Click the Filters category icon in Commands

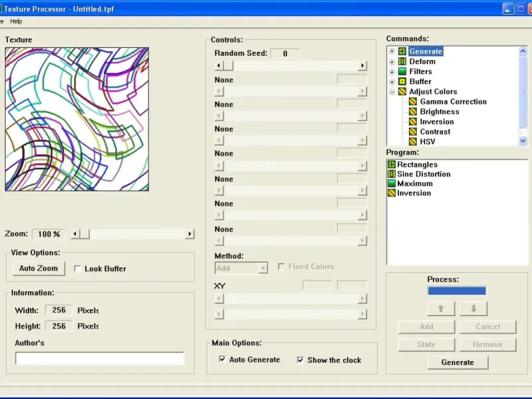tap(402, 71)
